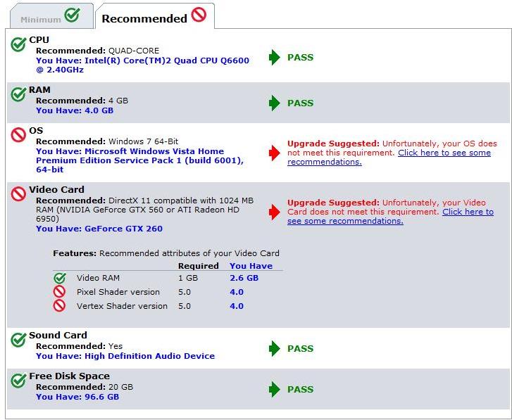Viewport: 512px width, 420px height.
Task: Click the 'Vertex Shader version' row label
Action: 122,306
